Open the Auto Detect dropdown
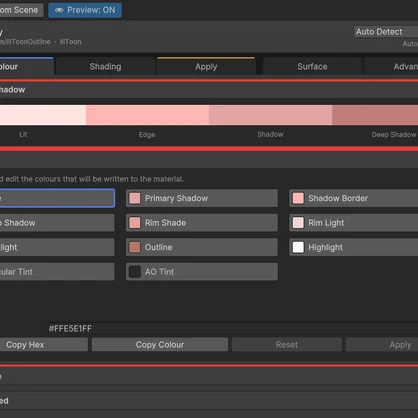Screen dimensions: 418x418 point(386,32)
